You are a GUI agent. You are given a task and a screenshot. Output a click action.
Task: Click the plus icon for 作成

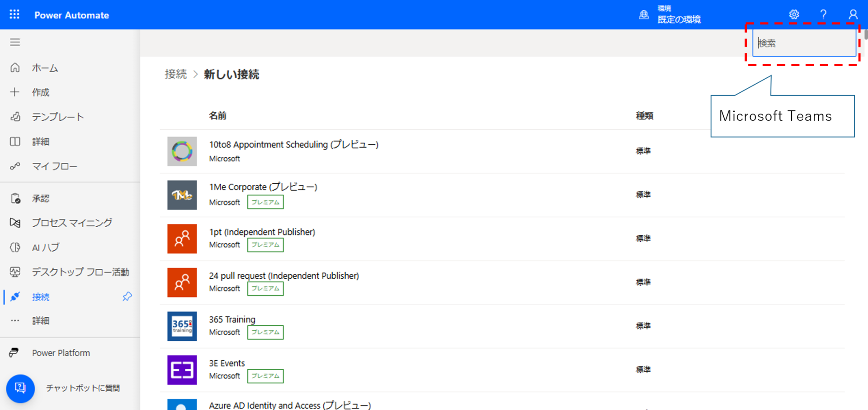[15, 92]
